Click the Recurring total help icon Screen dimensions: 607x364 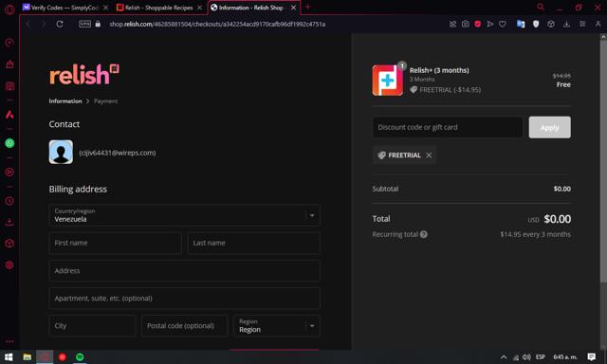pyautogui.click(x=424, y=234)
